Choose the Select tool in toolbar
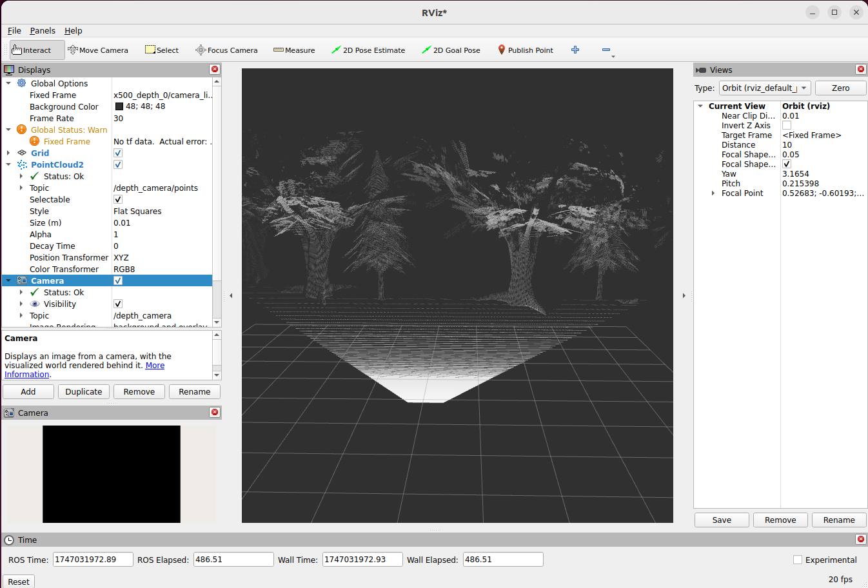Viewport: 868px width, 588px height. point(162,50)
